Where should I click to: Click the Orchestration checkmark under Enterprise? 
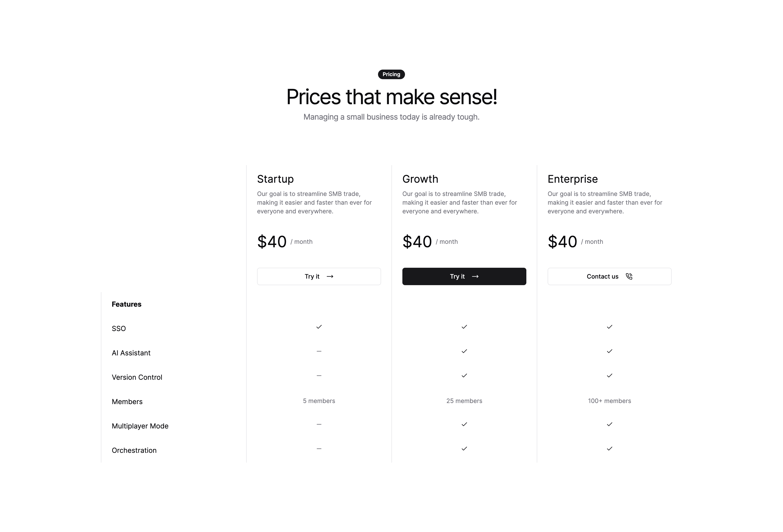pyautogui.click(x=609, y=448)
